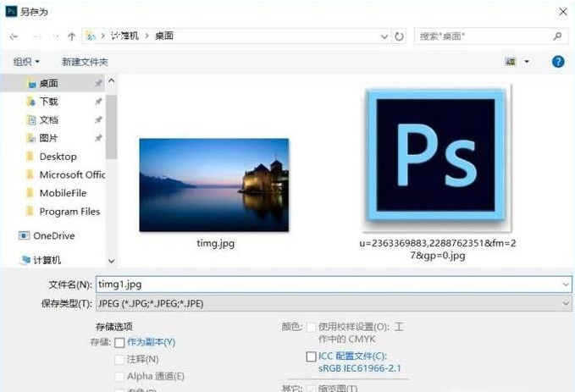
Task: Toggle 使用校样设置 checkbox
Action: click(x=311, y=327)
